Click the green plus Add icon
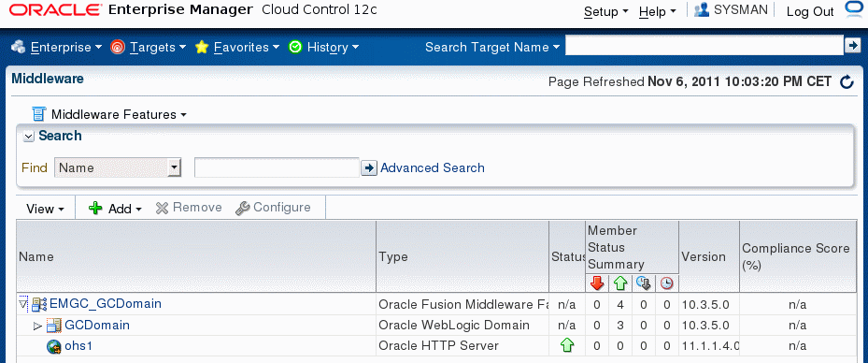The image size is (868, 363). [95, 209]
